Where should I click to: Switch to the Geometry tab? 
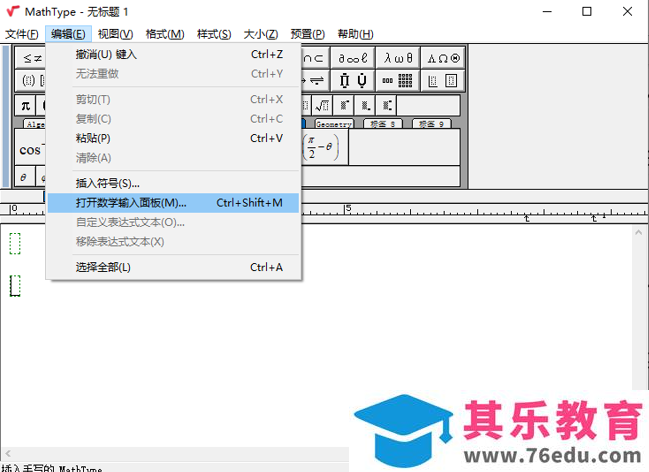pyautogui.click(x=334, y=124)
